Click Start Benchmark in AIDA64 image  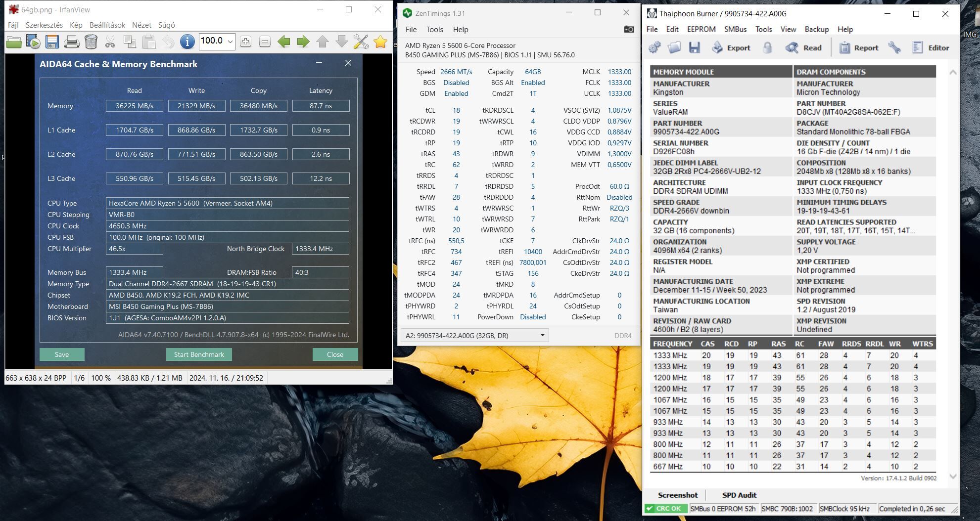click(x=199, y=354)
